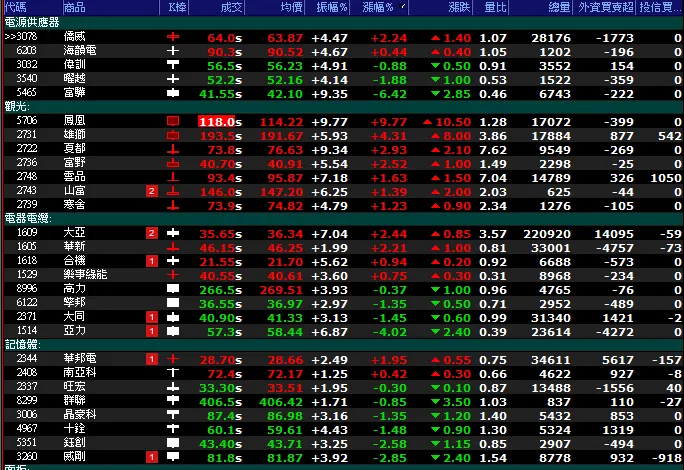The image size is (684, 470).
Task: Click the highlighted 118.0 price for 鳳凰
Action: tap(216, 121)
